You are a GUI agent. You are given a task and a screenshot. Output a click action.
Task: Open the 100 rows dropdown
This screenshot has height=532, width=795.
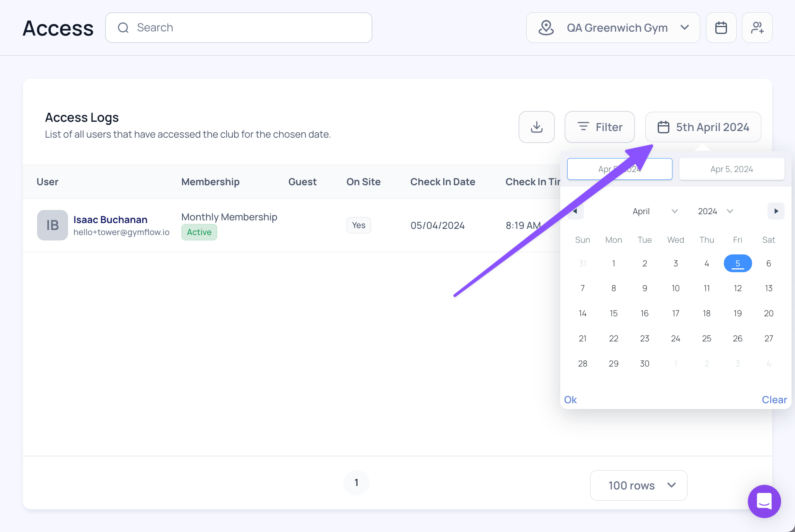click(x=638, y=486)
